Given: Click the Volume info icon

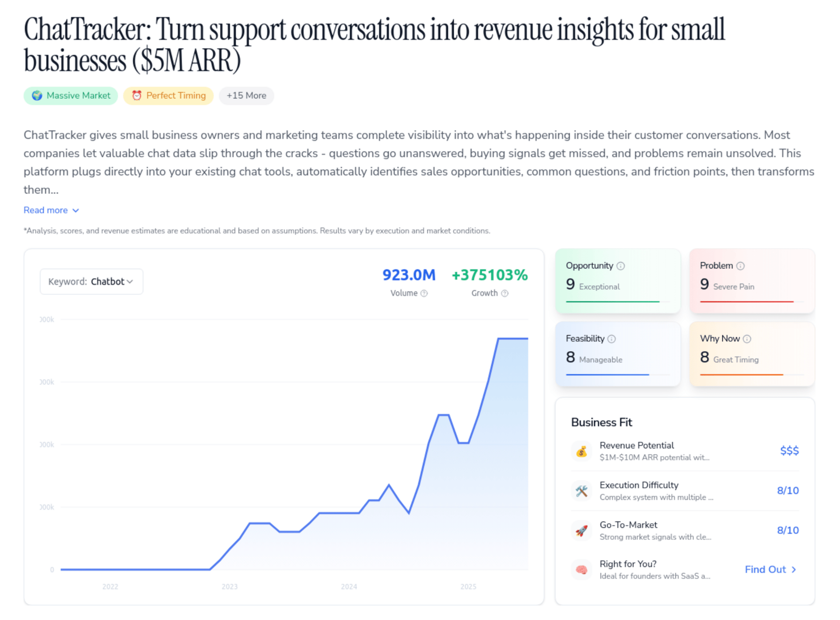Looking at the screenshot, I should 424,293.
